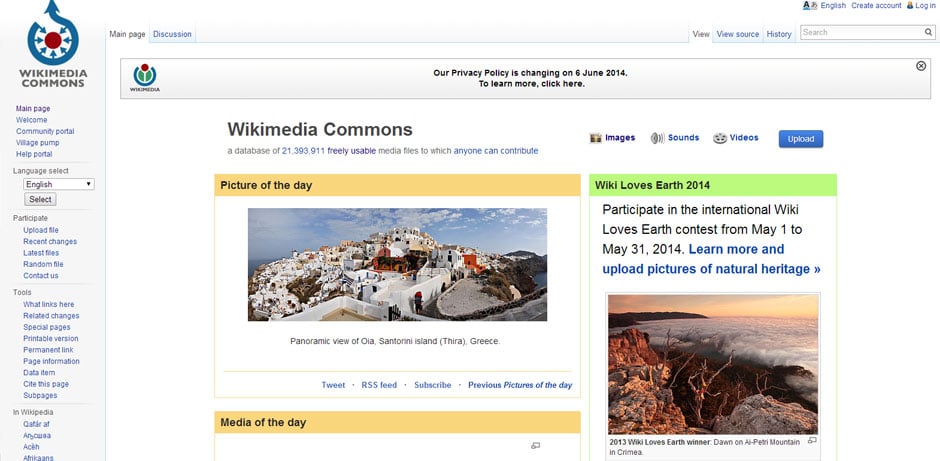Open the Ai-Petri Mountain dawn photo
Screen dimensions: 940x461
[x=713, y=364]
